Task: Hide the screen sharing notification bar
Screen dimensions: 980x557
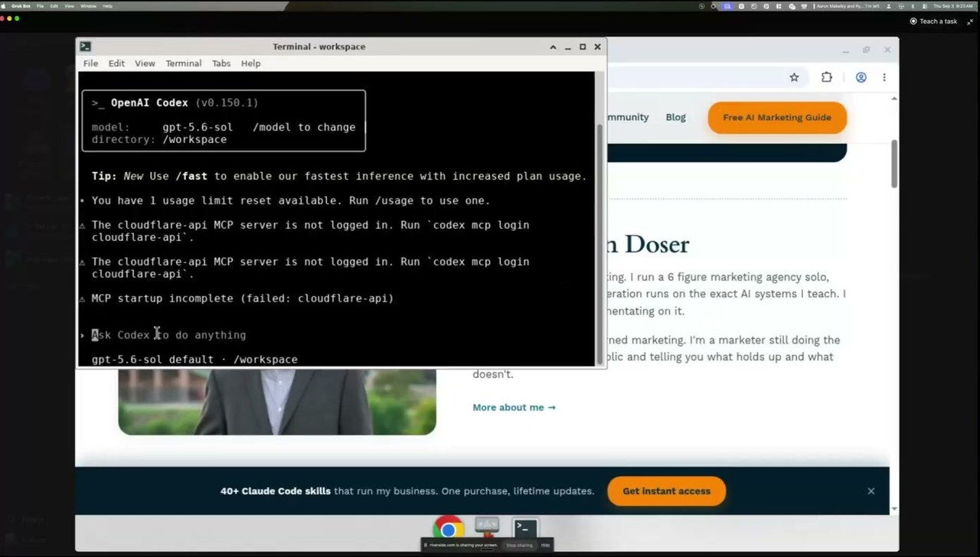Action: (545, 546)
